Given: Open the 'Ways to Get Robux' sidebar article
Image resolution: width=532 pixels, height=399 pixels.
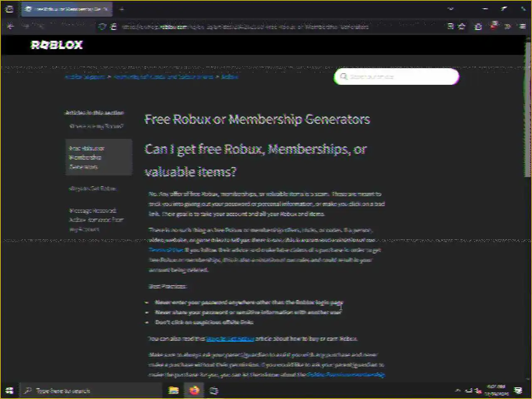Looking at the screenshot, I should coord(93,189).
